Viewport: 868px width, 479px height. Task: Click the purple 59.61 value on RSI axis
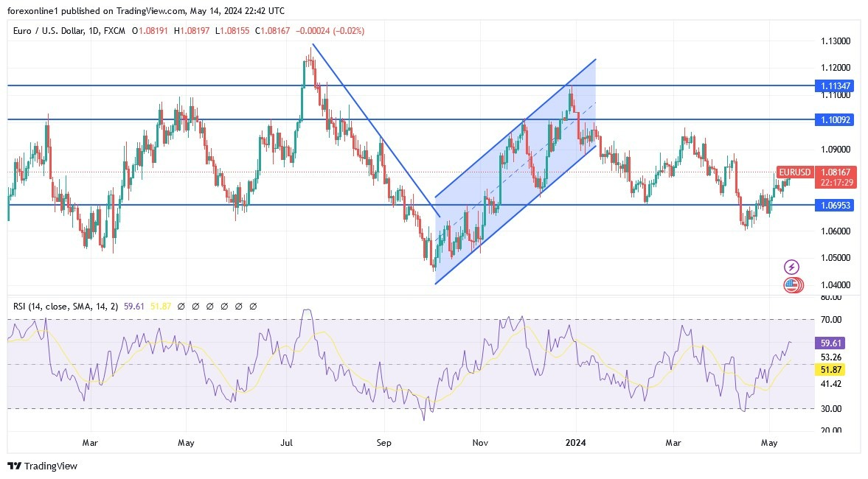pyautogui.click(x=829, y=341)
